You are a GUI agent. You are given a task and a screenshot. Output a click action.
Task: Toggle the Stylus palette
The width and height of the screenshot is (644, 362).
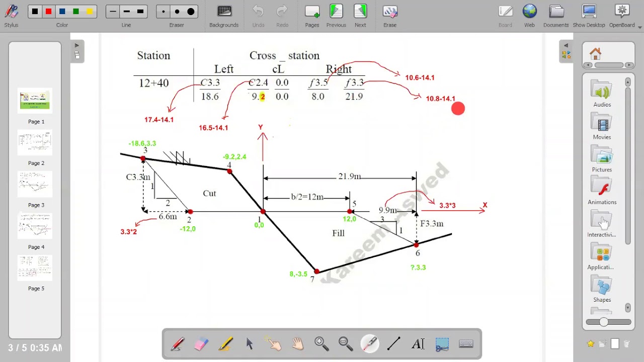(11, 16)
